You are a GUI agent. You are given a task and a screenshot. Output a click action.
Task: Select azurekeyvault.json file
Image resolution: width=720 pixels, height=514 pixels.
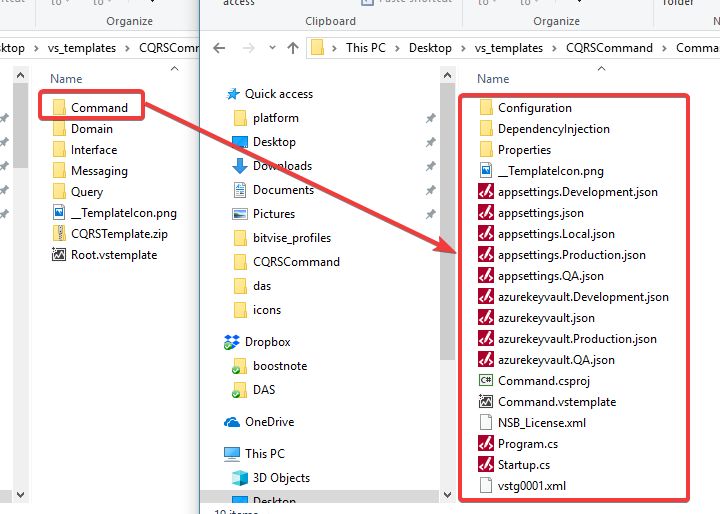point(537,318)
